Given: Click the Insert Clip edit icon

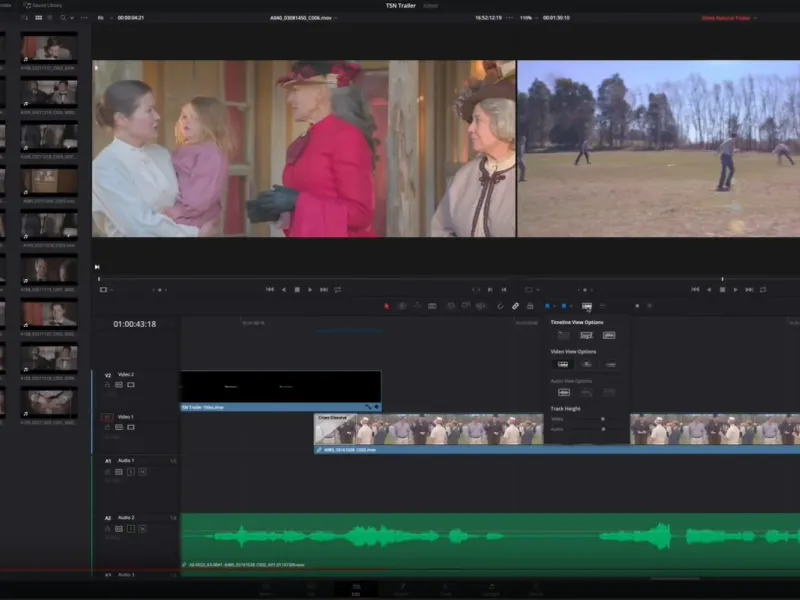Looking at the screenshot, I should click(x=451, y=306).
